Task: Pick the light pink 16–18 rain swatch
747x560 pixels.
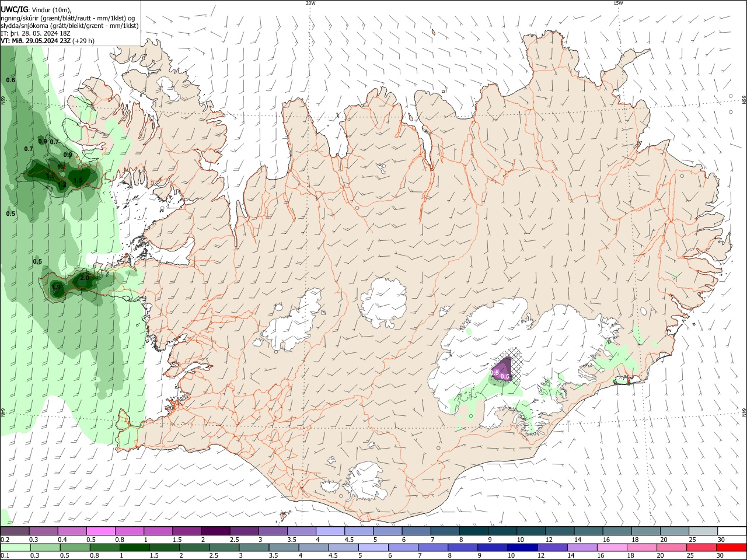Action: click(x=612, y=547)
